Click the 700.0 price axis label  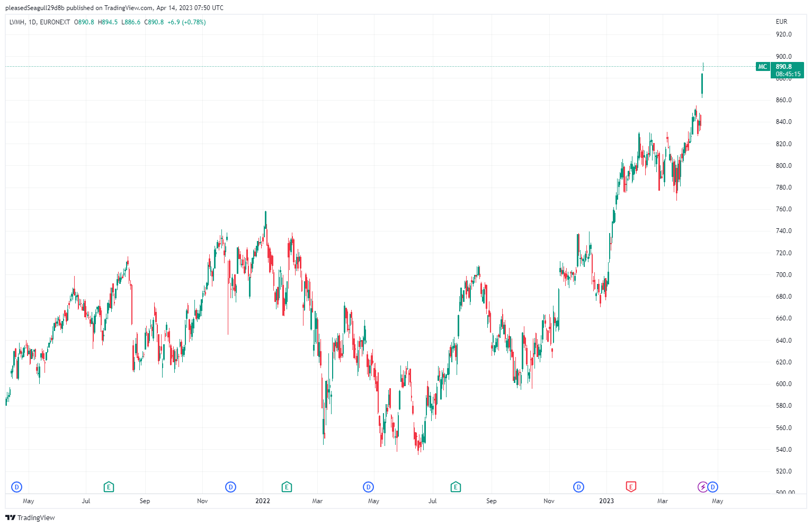pyautogui.click(x=784, y=275)
